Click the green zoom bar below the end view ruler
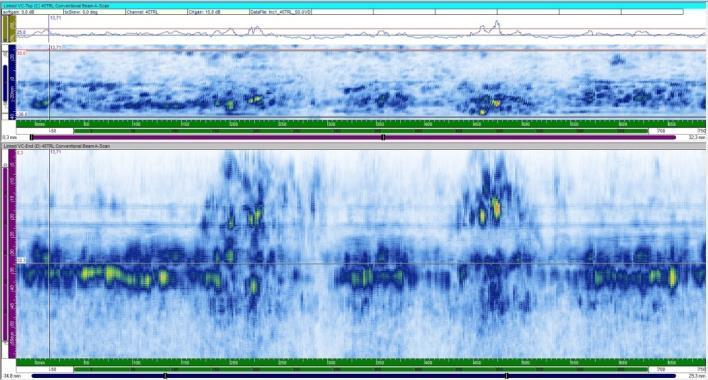 [x=361, y=369]
